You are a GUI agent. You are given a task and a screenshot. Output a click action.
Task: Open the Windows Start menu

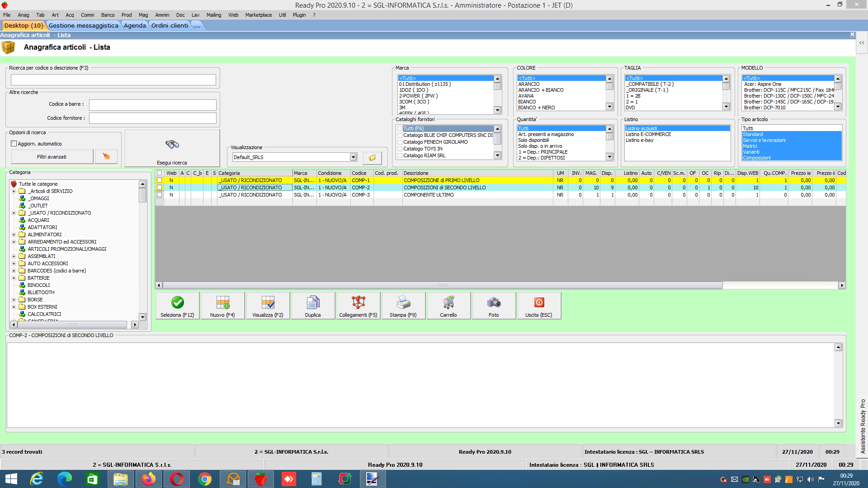[x=11, y=479]
